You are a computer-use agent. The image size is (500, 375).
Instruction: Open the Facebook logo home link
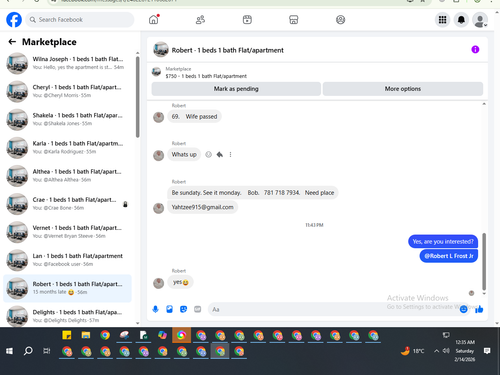pos(14,20)
